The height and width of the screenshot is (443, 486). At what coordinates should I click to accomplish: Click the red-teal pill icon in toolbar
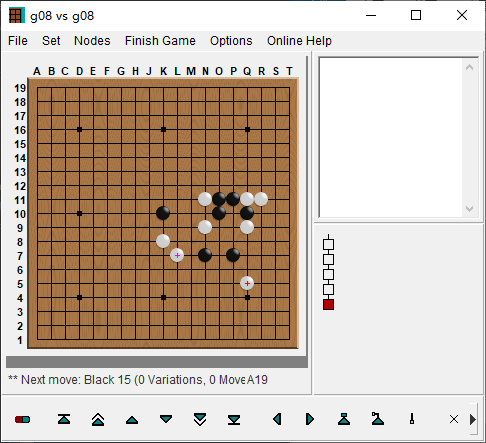22,419
